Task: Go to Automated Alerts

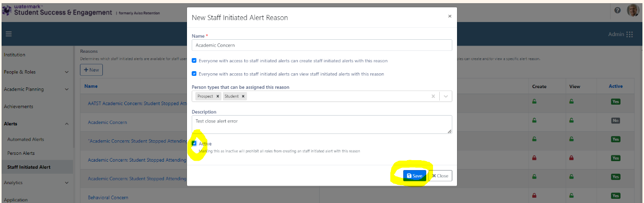Action: 26,140
